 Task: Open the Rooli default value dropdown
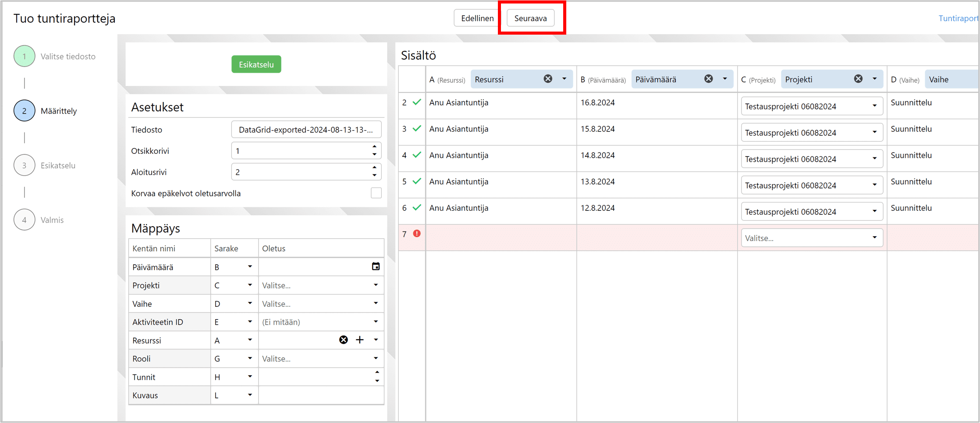click(x=376, y=359)
